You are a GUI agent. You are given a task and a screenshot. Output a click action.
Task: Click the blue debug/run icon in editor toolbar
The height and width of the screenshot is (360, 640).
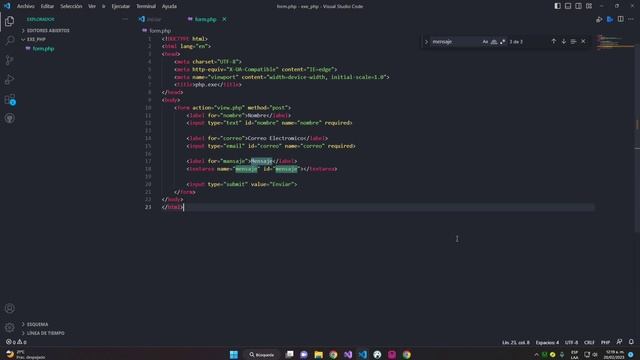pos(610,19)
